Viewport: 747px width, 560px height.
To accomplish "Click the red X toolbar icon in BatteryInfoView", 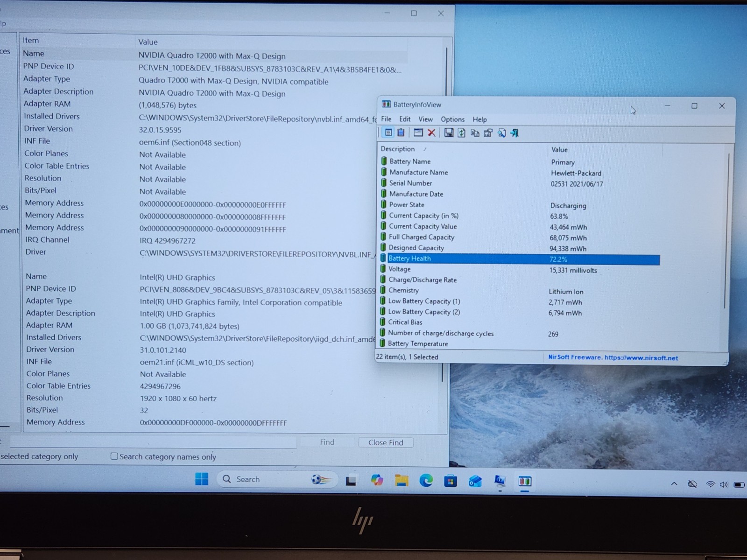I will coord(431,133).
